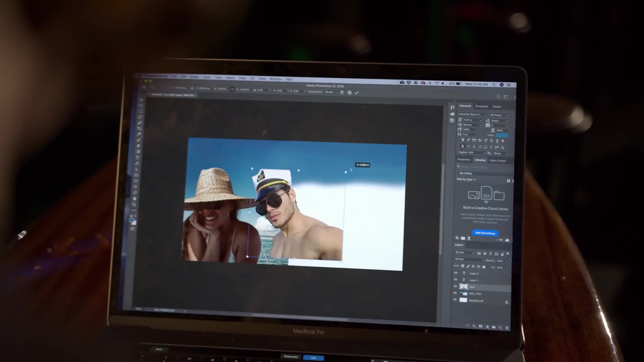Create a new layer
Viewport: 644px width, 362px height.
coord(500,327)
